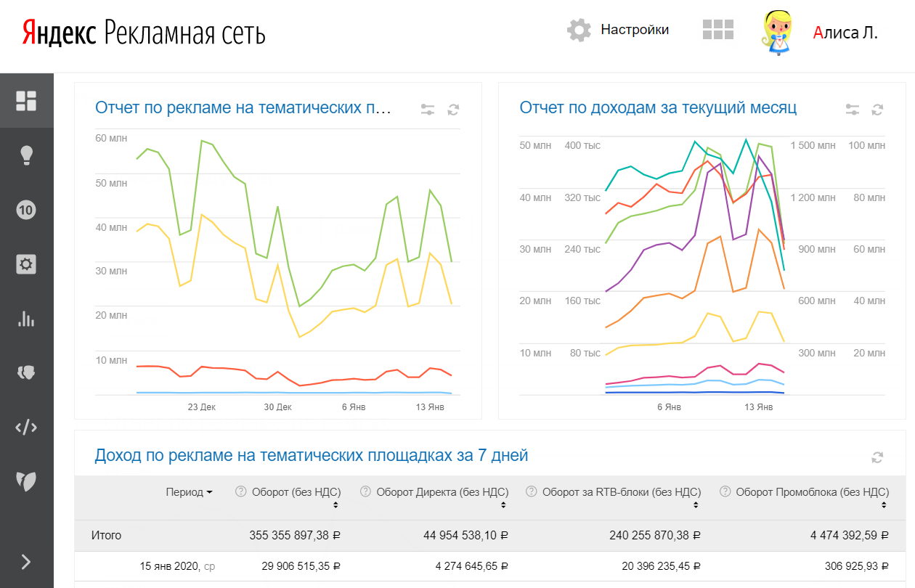Image resolution: width=915 pixels, height=588 pixels.
Task: Sort by Оборот (без НДС) using its arrows
Action: pos(336,505)
